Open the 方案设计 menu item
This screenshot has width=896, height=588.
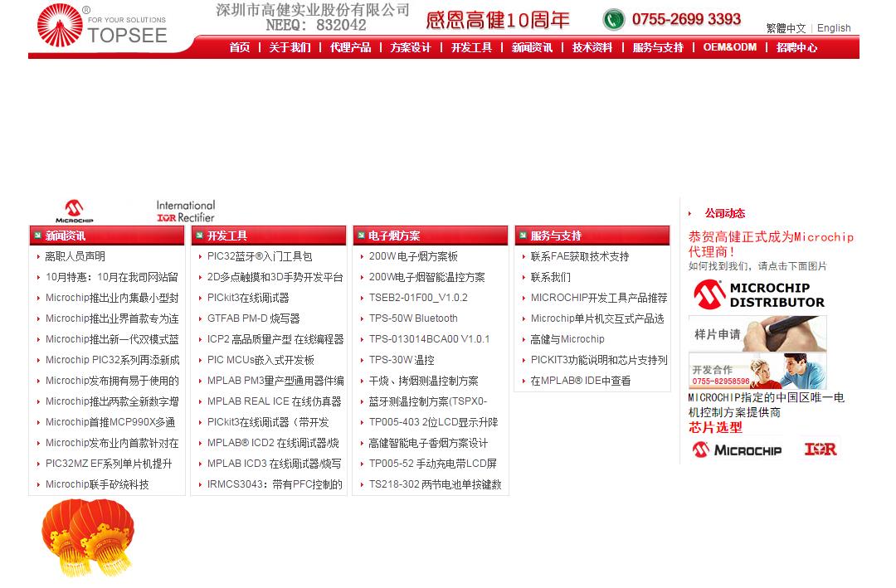pos(411,47)
